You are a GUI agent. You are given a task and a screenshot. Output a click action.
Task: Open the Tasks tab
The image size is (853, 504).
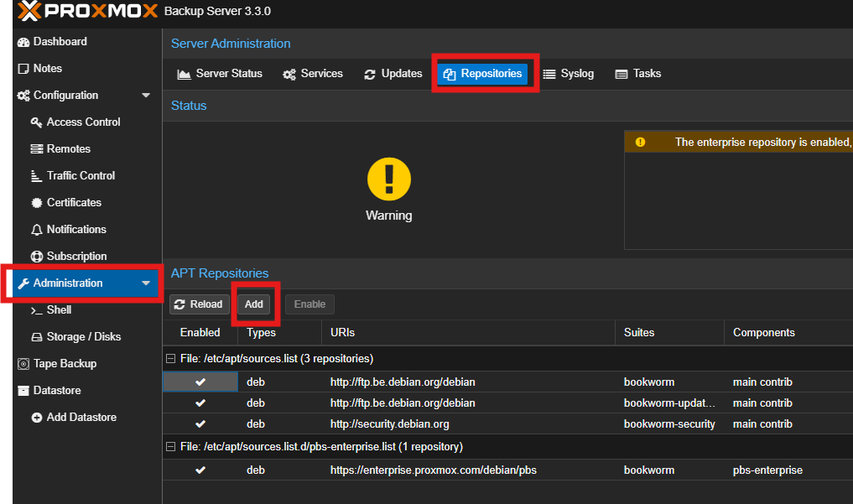638,74
